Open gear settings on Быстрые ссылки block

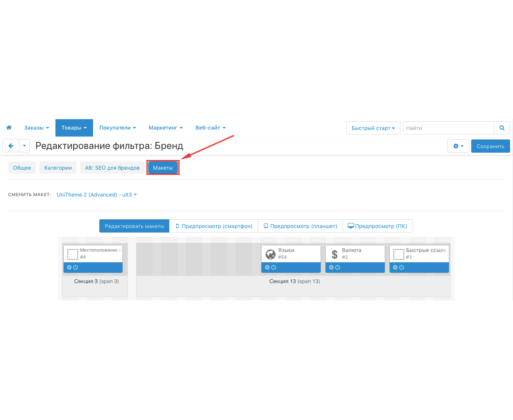396,267
